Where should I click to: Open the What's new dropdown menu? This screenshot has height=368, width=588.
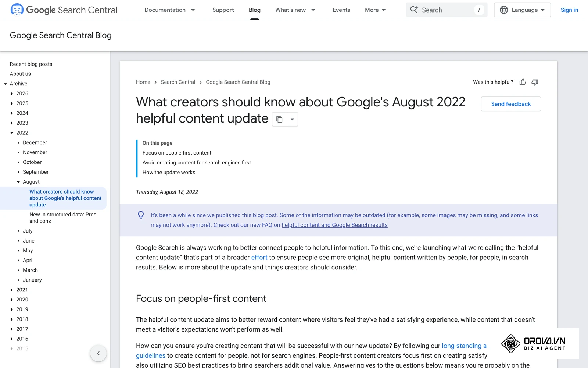[x=295, y=10]
